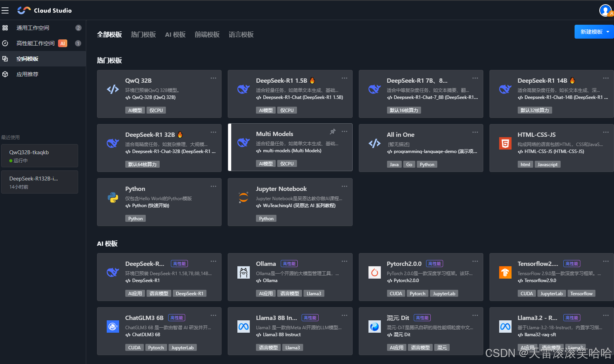The width and height of the screenshot is (614, 364).
Task: Click the Cloud Studio logo
Action: click(44, 10)
